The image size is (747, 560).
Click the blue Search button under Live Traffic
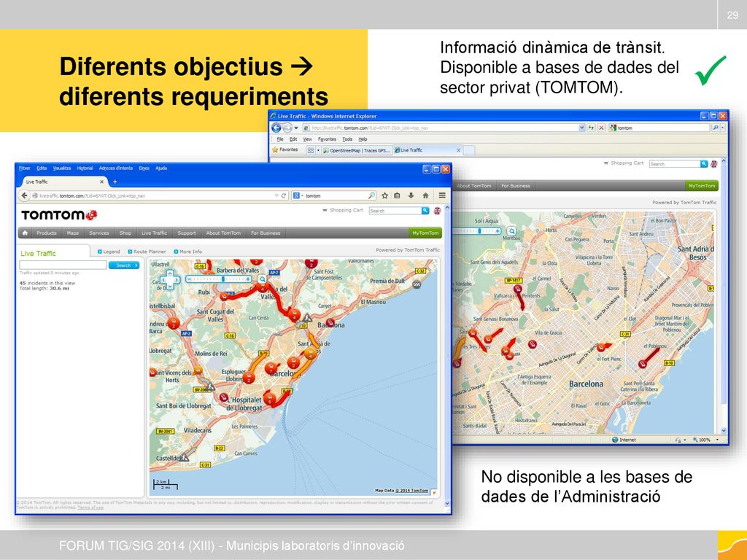click(x=124, y=265)
